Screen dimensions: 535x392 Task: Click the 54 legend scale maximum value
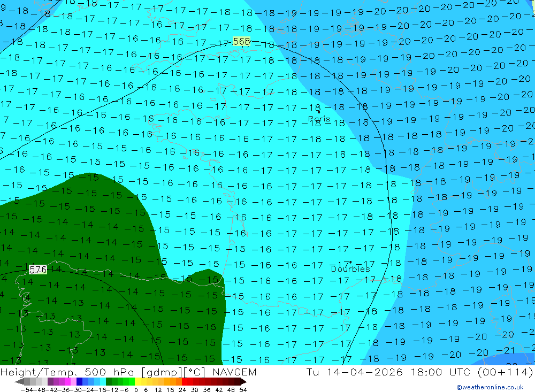click(x=243, y=390)
